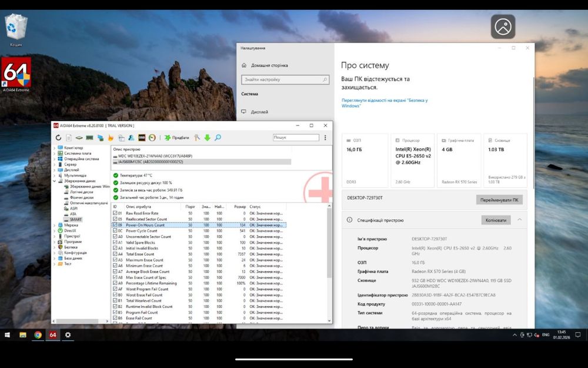Click the search icon in settings search box

325,79
